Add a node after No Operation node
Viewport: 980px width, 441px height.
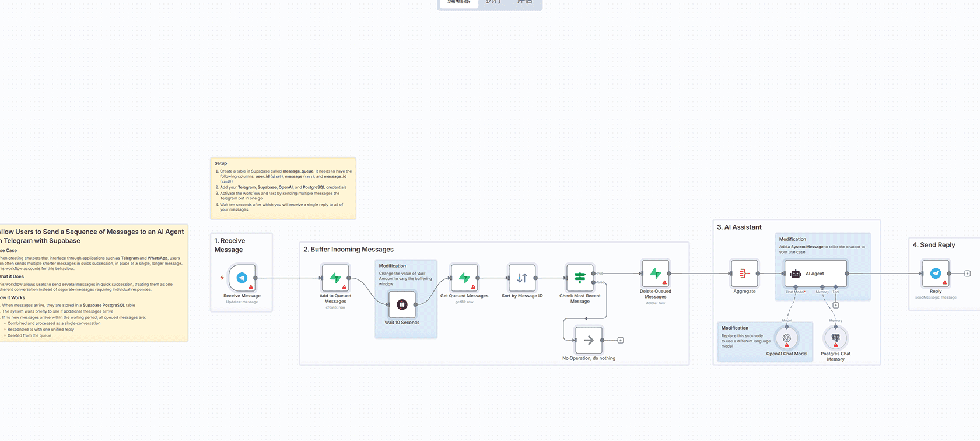[620, 340]
